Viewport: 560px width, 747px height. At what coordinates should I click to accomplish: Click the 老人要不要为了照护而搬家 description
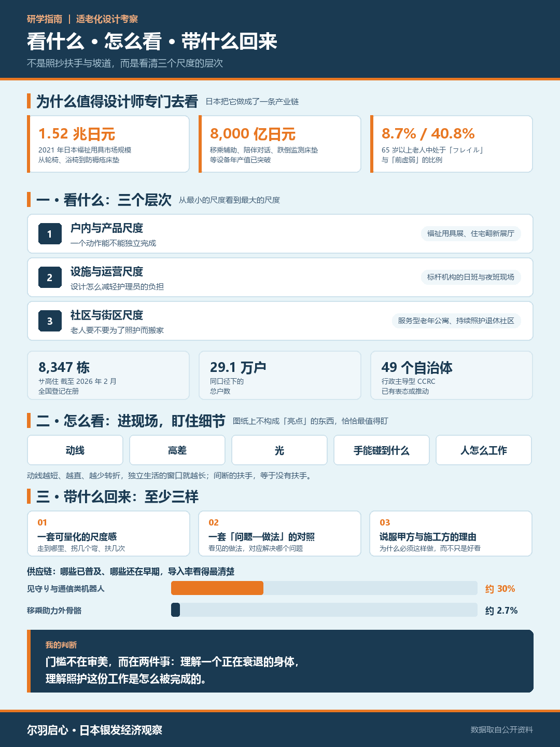(x=117, y=330)
